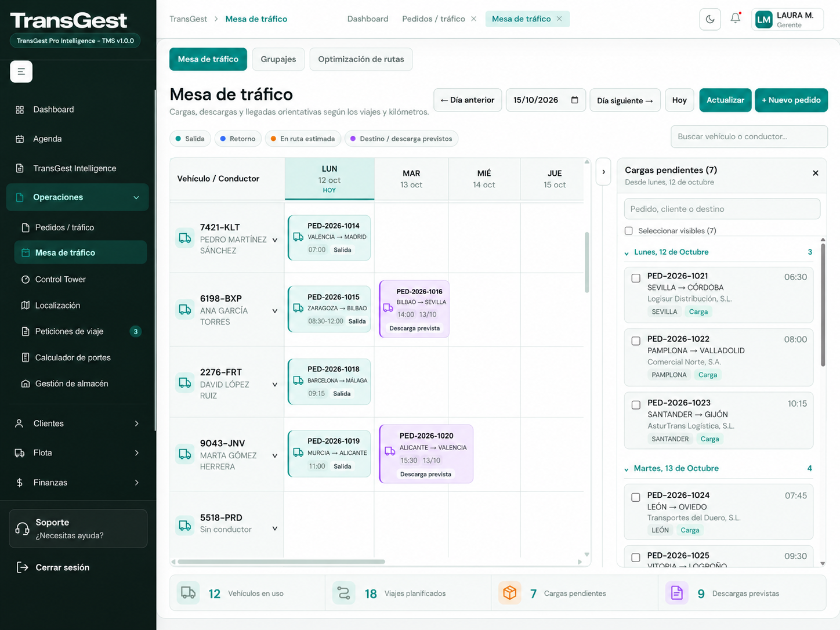Click the Hoy button
The image size is (840, 630).
(679, 100)
